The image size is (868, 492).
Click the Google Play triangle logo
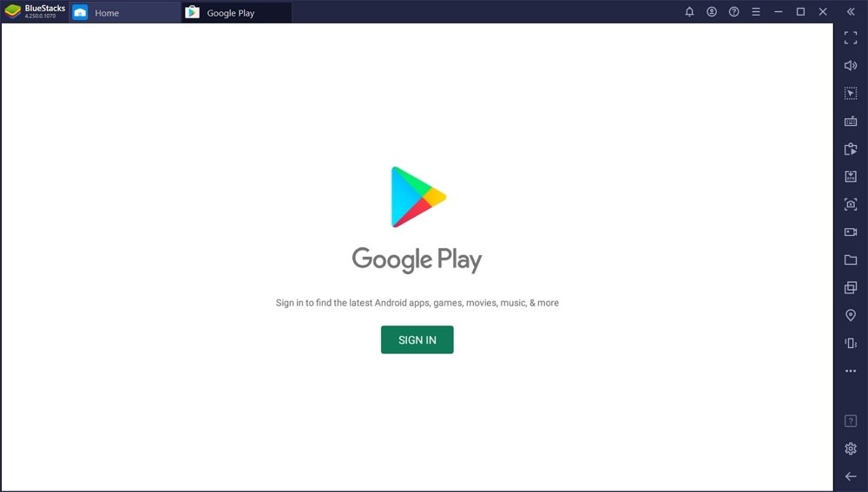[x=418, y=197]
